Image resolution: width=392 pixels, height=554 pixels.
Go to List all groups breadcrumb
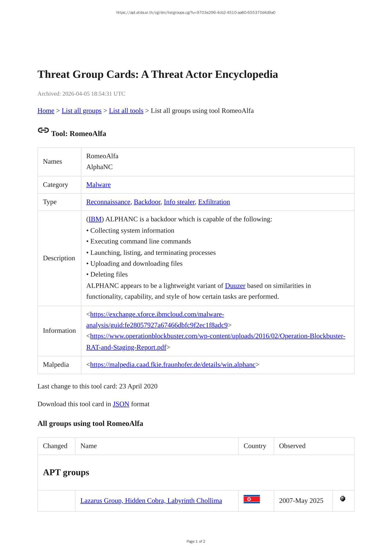pos(81,111)
